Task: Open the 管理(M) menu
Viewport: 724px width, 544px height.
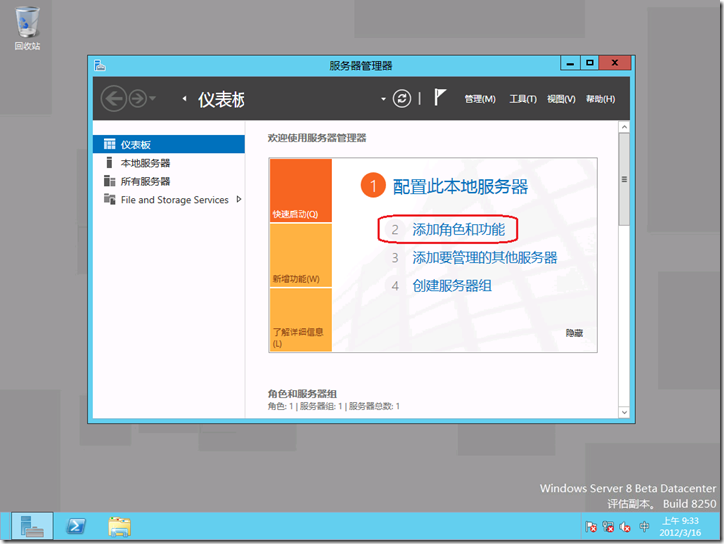Action: 480,99
